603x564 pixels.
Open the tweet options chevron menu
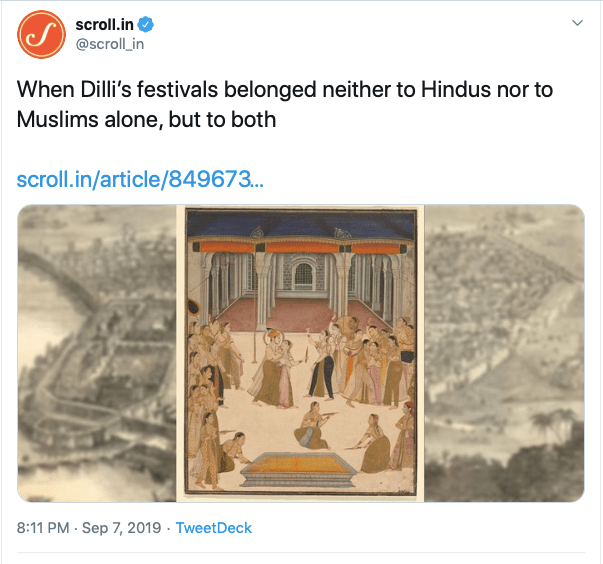[576, 22]
